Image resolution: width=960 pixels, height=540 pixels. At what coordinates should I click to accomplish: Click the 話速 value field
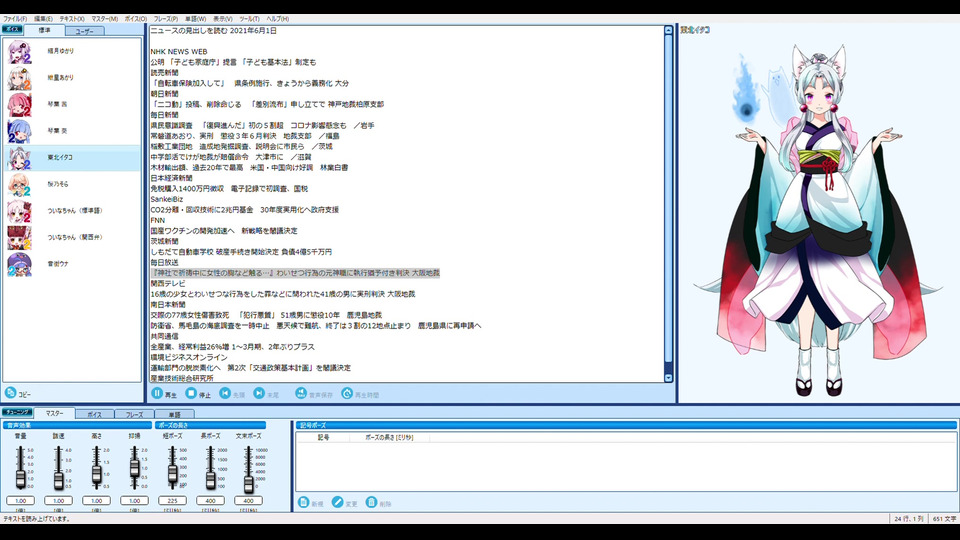point(58,500)
